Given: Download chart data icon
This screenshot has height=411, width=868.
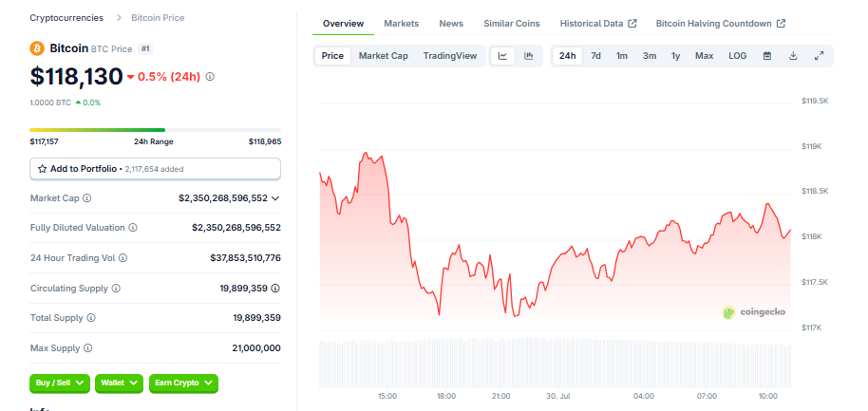Looking at the screenshot, I should (x=793, y=56).
